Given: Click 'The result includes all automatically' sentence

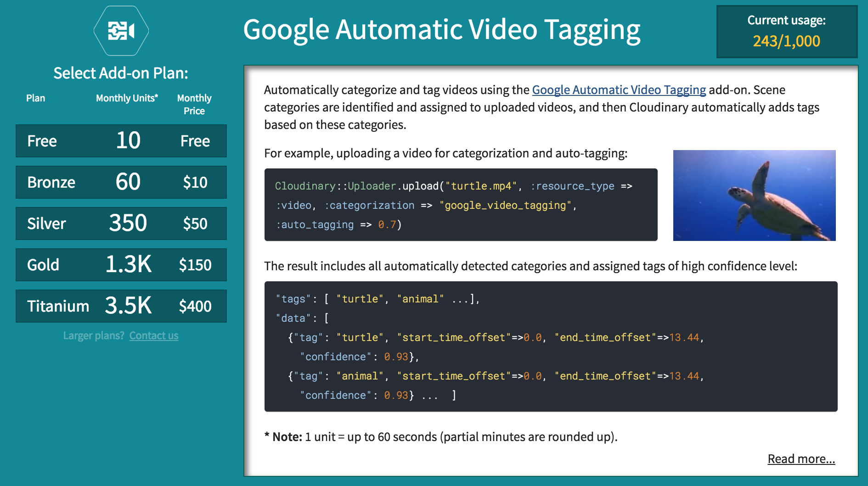Looking at the screenshot, I should pos(530,266).
